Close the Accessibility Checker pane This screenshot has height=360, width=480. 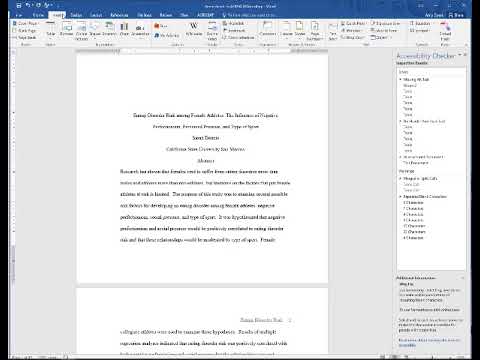tap(465, 55)
